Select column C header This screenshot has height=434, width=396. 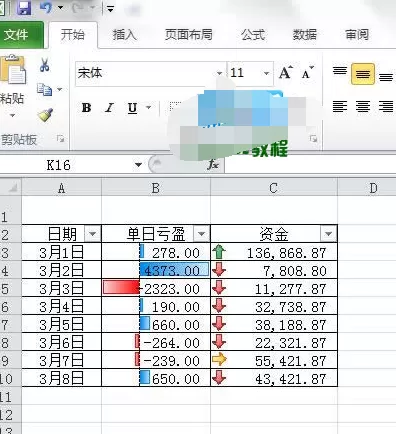point(274,188)
